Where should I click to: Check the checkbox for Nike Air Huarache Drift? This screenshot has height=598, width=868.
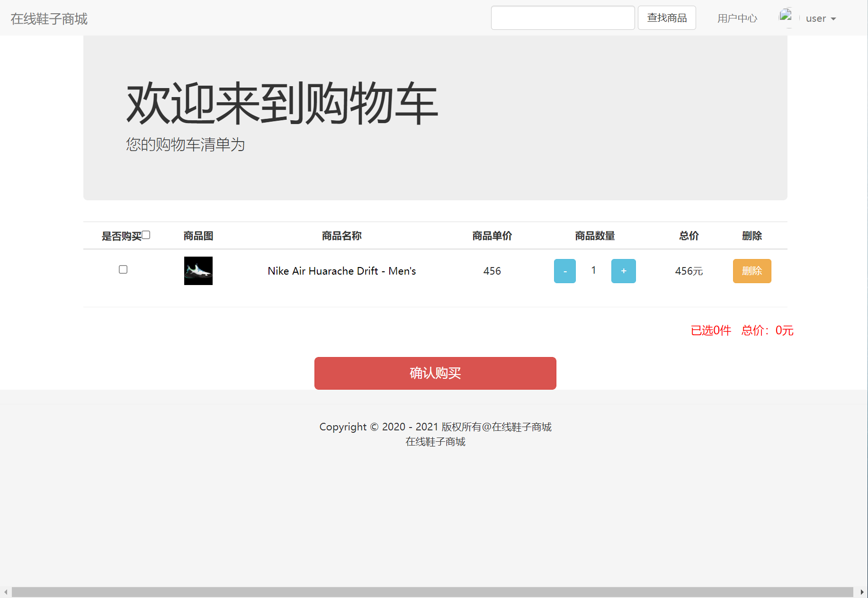(x=123, y=269)
